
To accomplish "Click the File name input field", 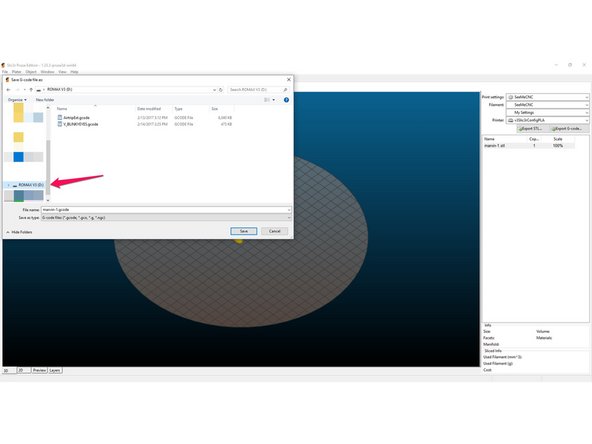I will point(164,210).
